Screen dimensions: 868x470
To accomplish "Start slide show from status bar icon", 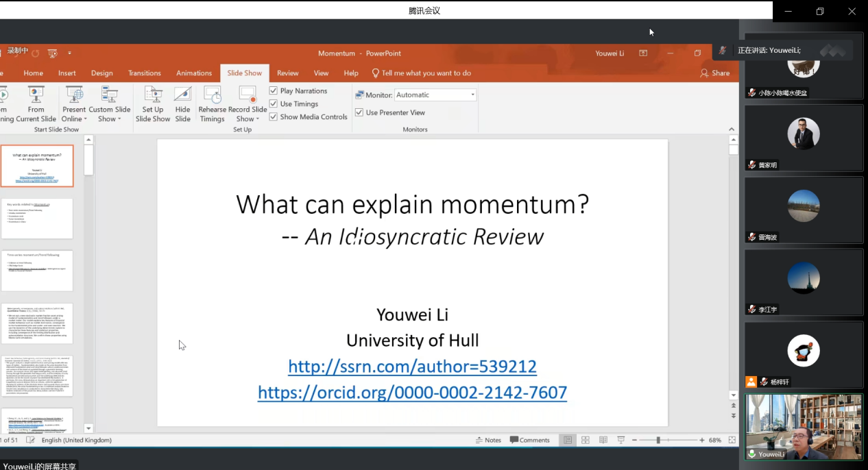I will [621, 440].
